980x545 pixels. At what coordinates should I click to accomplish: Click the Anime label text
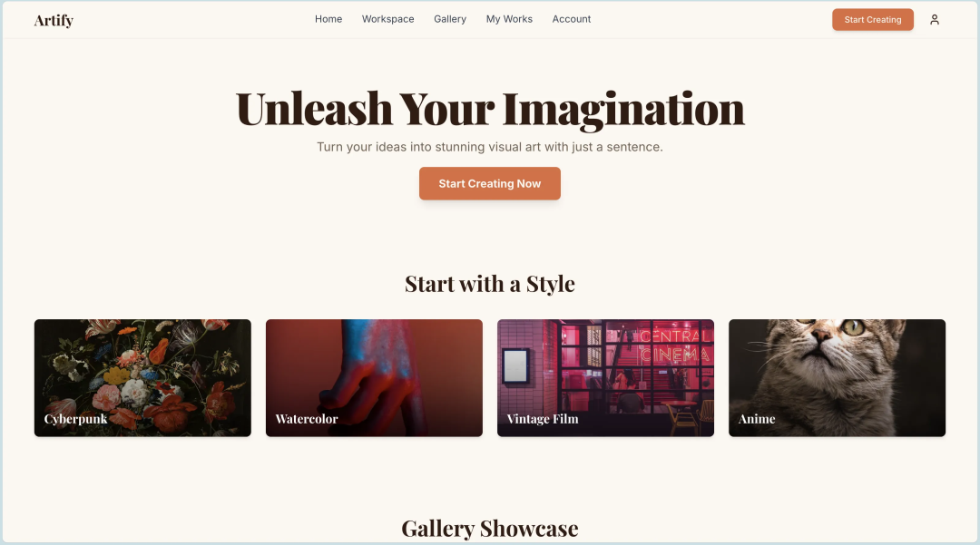pos(756,419)
